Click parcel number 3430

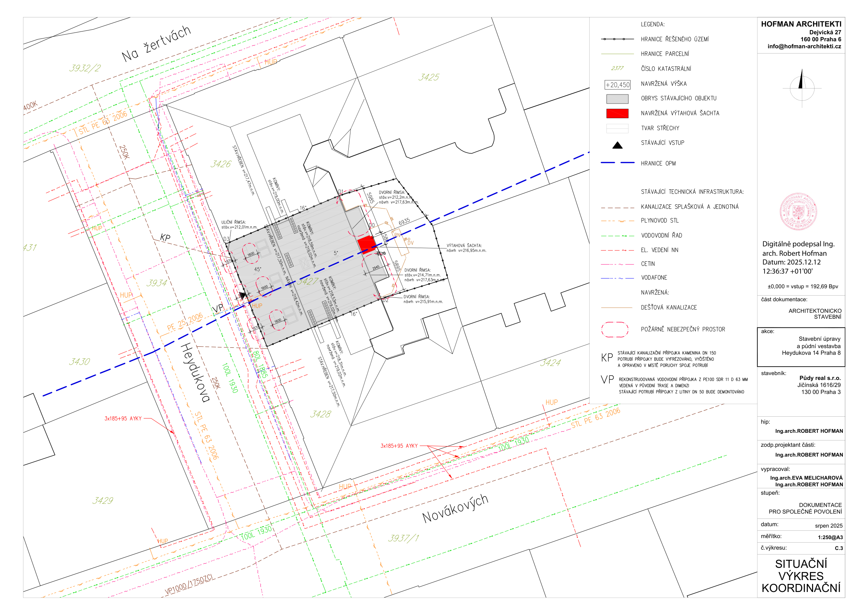tap(79, 362)
